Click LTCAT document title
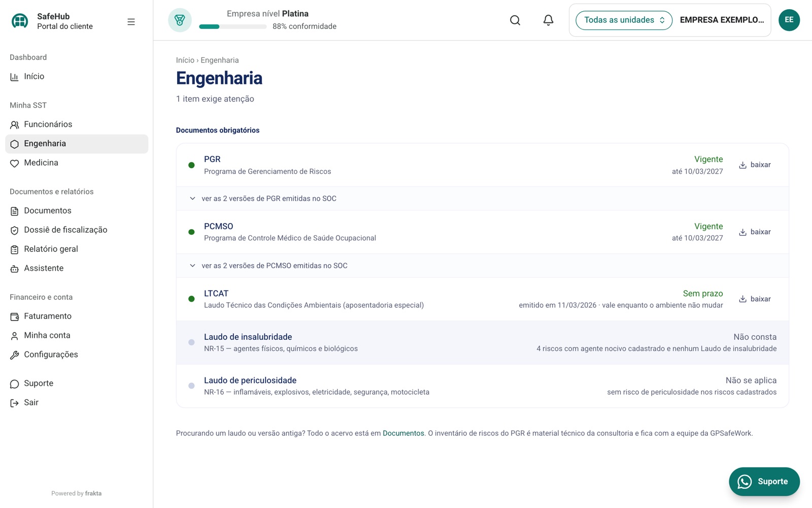812x508 pixels. pyautogui.click(x=216, y=294)
